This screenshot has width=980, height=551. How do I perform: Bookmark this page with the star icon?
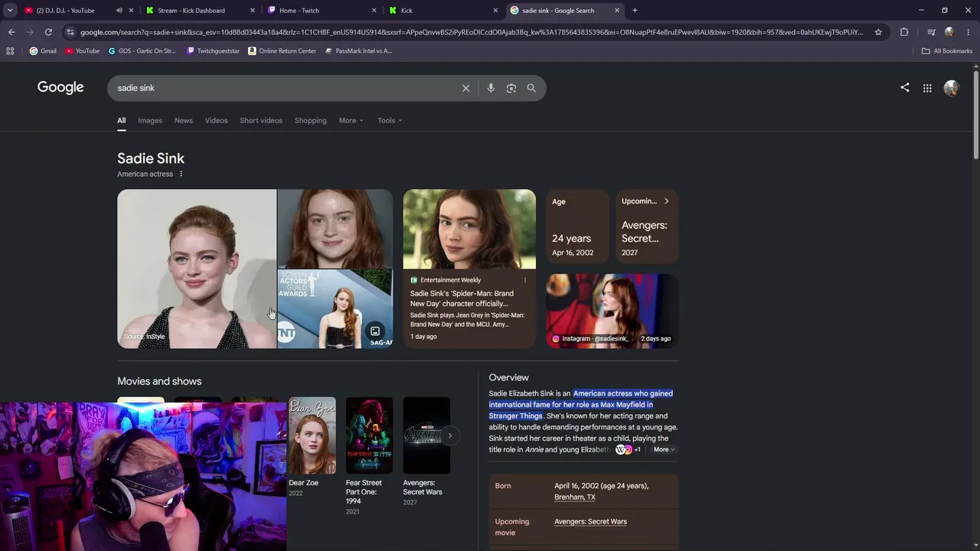tap(878, 32)
